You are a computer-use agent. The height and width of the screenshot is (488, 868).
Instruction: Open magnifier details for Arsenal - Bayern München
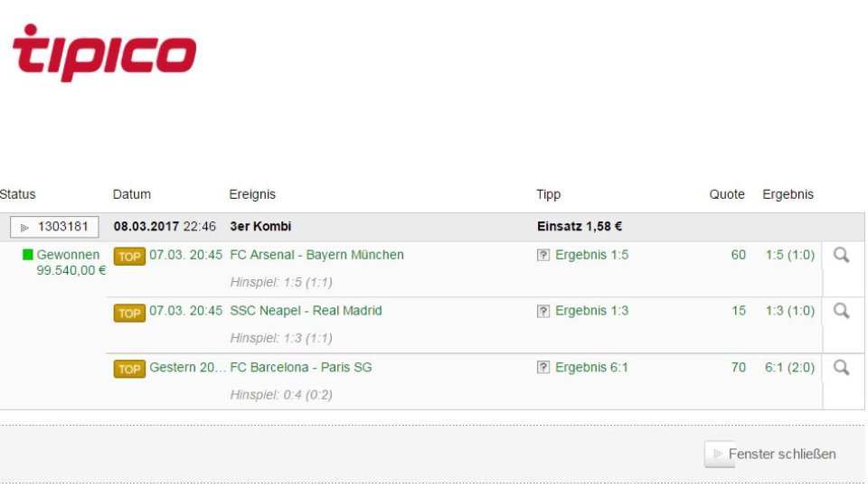(841, 255)
